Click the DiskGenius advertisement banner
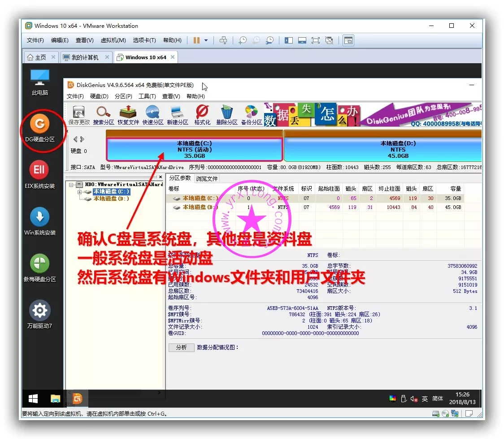The width and height of the screenshot is (504, 439). [373, 114]
